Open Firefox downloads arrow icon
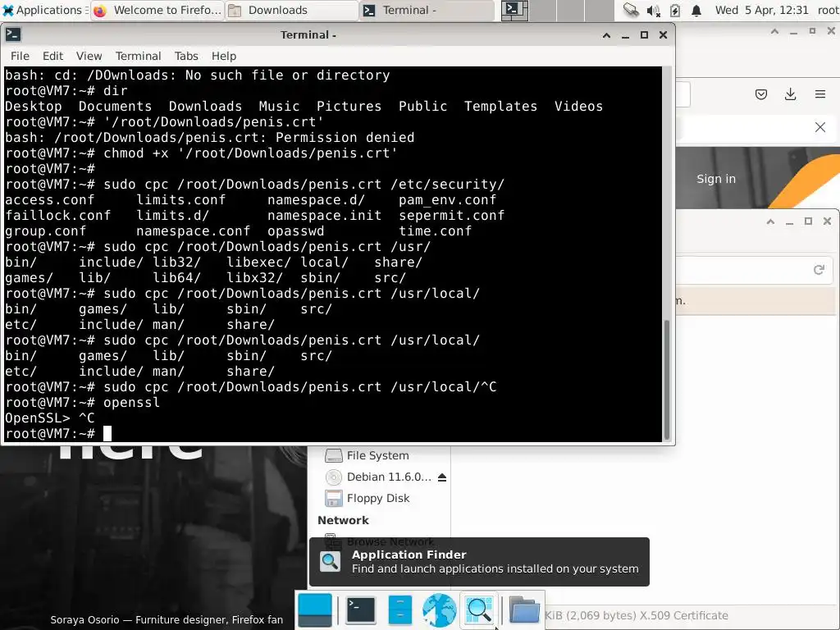Image resolution: width=840 pixels, height=630 pixels. [790, 95]
